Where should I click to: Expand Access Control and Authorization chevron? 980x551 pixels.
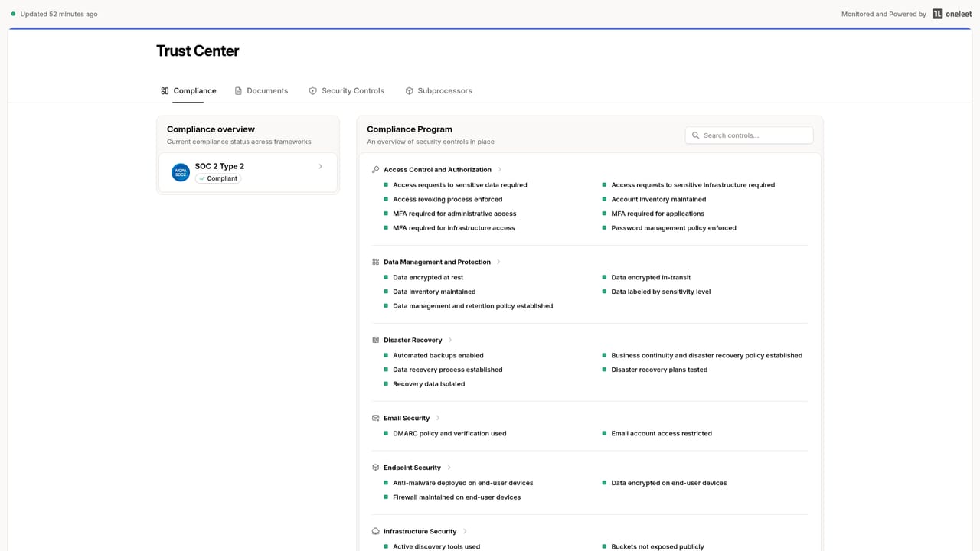click(500, 170)
